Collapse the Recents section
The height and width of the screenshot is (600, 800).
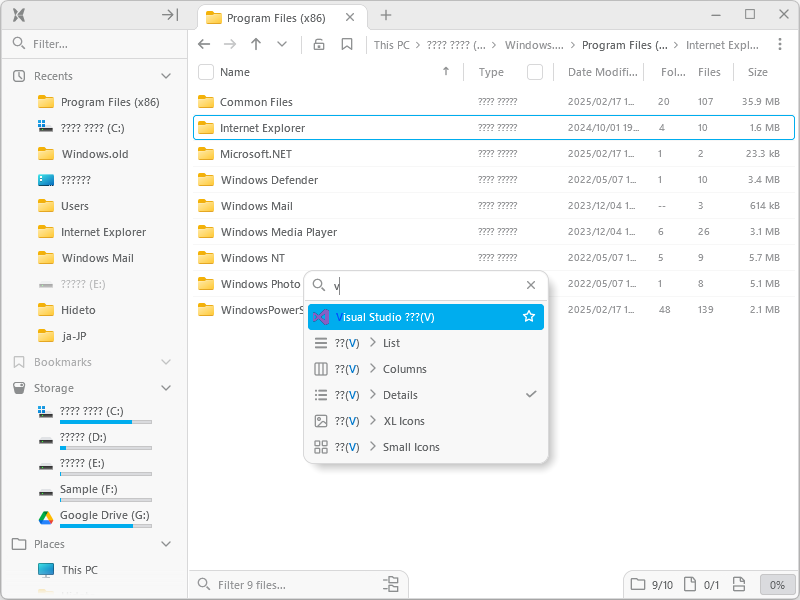(x=166, y=76)
